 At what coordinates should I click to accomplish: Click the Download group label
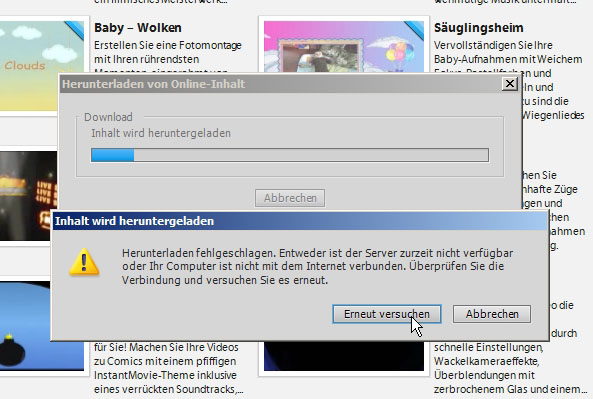tap(108, 117)
